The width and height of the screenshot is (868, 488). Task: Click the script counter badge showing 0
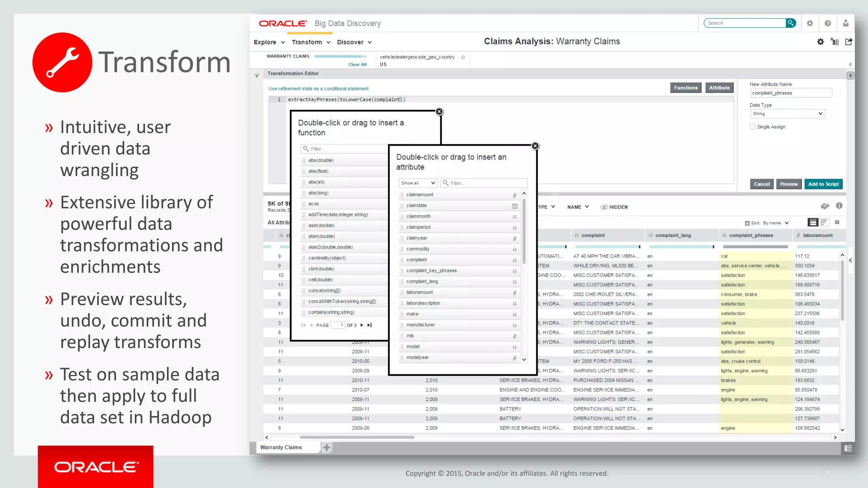(850, 76)
